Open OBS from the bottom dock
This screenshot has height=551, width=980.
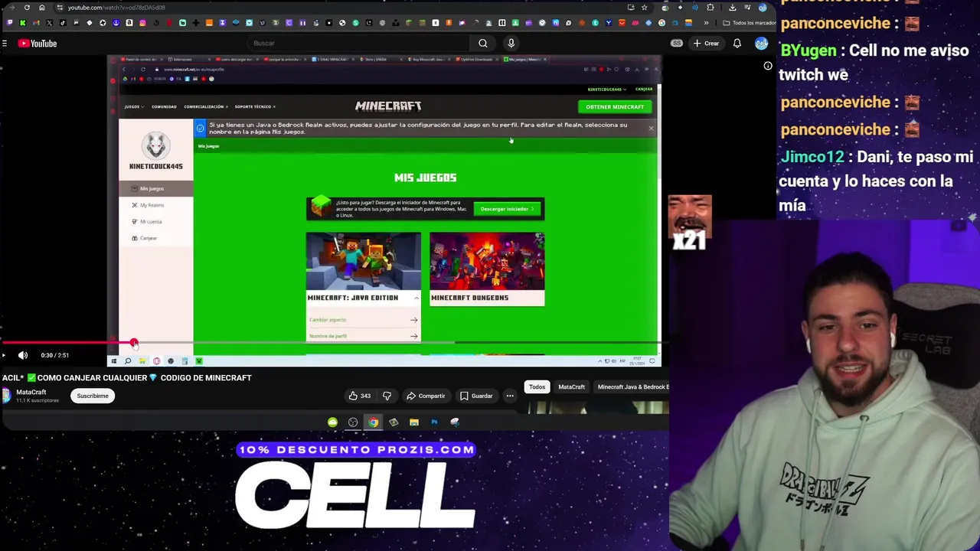[x=353, y=422]
